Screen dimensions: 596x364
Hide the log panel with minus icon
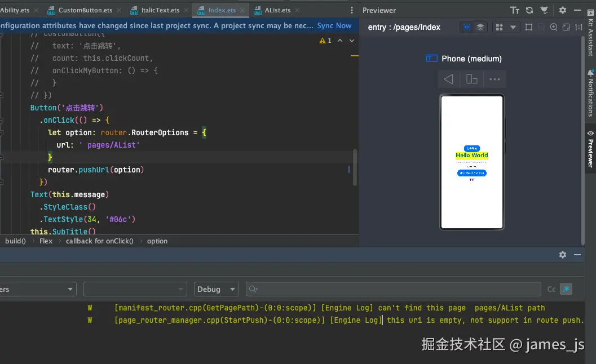click(577, 255)
